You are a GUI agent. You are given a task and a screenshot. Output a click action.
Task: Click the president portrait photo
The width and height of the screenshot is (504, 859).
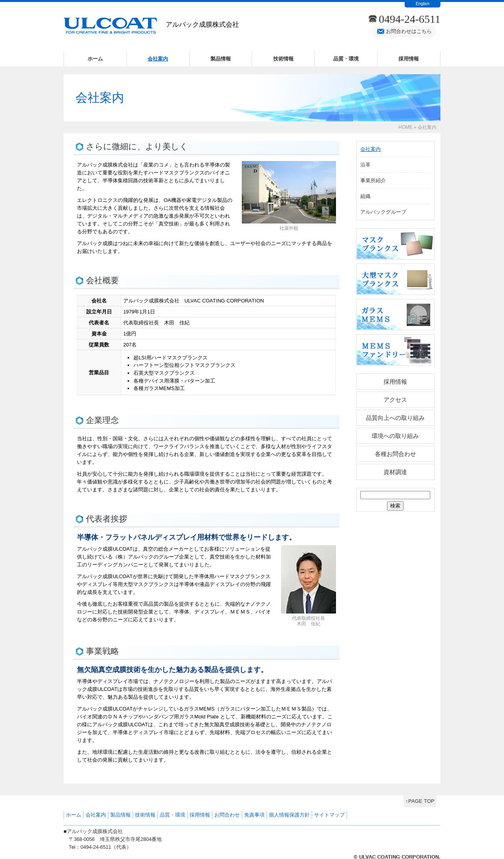[x=309, y=579]
